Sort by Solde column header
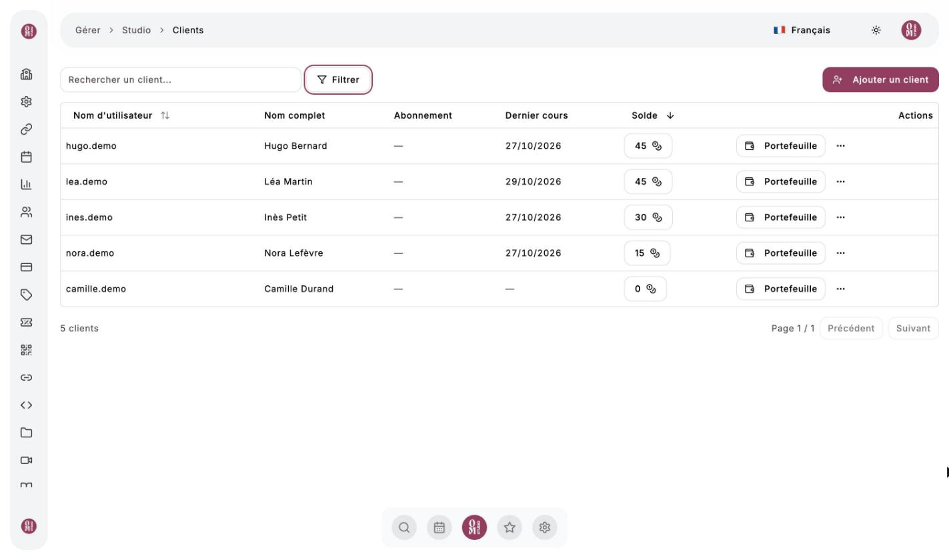This screenshot has width=949, height=560. [x=653, y=115]
